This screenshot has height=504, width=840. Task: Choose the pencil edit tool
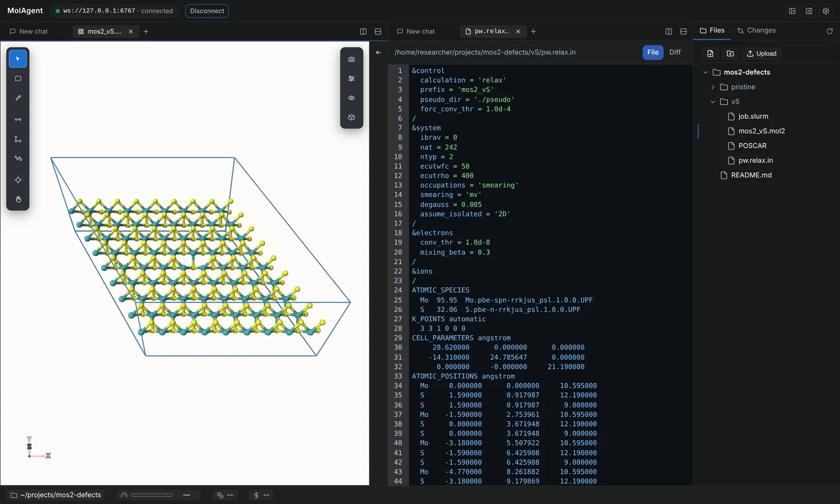click(x=18, y=98)
